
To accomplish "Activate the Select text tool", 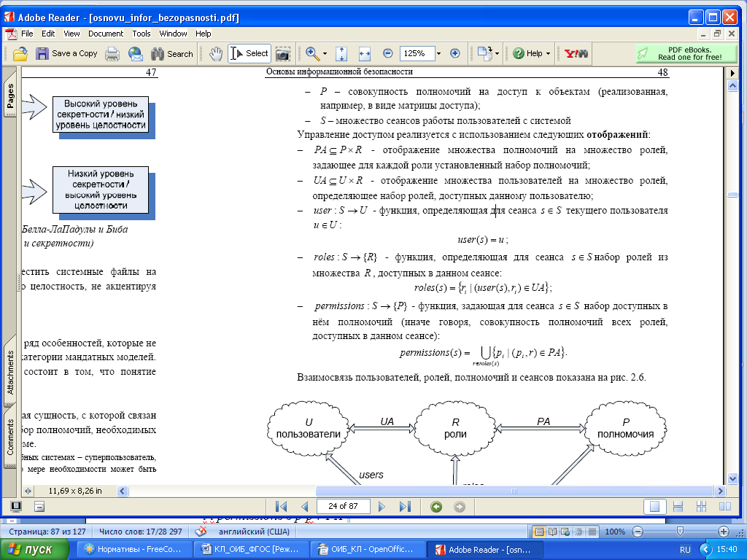I will coord(249,53).
